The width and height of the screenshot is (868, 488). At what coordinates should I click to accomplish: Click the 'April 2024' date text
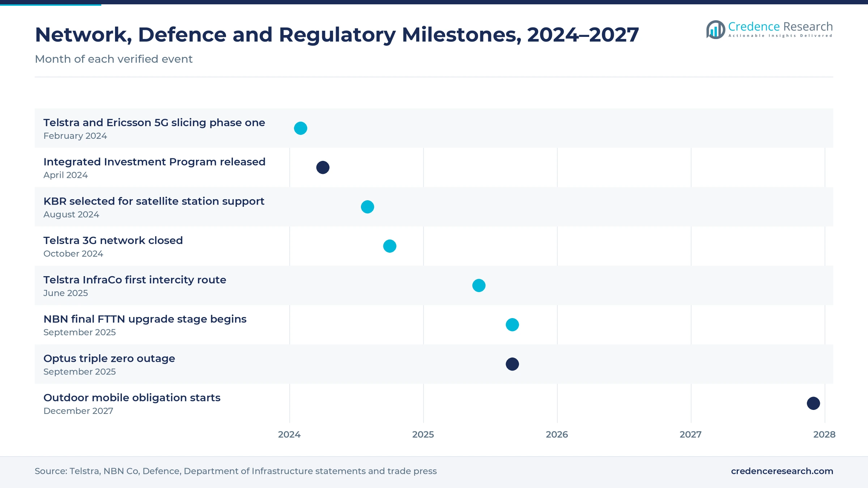point(65,175)
